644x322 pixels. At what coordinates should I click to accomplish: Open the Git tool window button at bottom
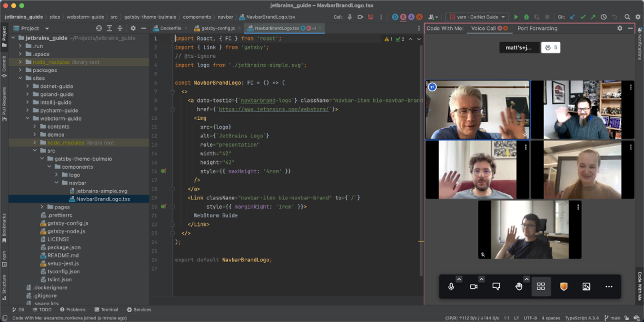(18, 310)
